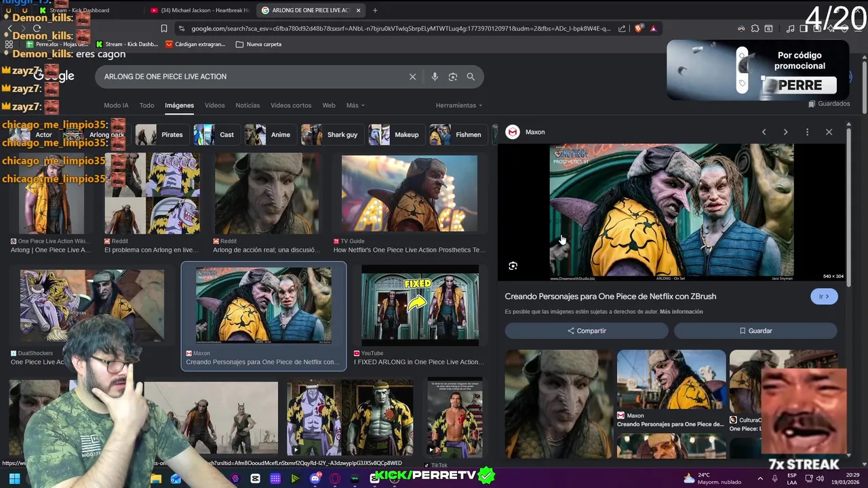Click the Guardar save button
The image size is (868, 488).
[x=755, y=331]
